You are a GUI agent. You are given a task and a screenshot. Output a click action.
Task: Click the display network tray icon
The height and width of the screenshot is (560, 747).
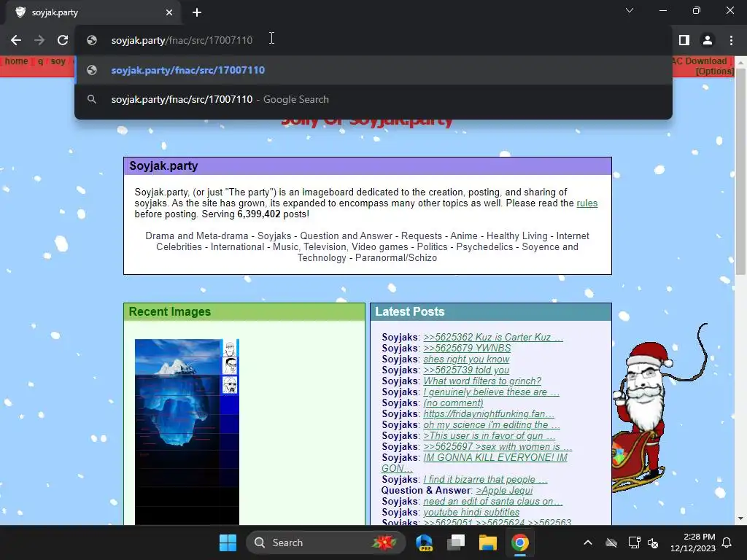tap(634, 542)
